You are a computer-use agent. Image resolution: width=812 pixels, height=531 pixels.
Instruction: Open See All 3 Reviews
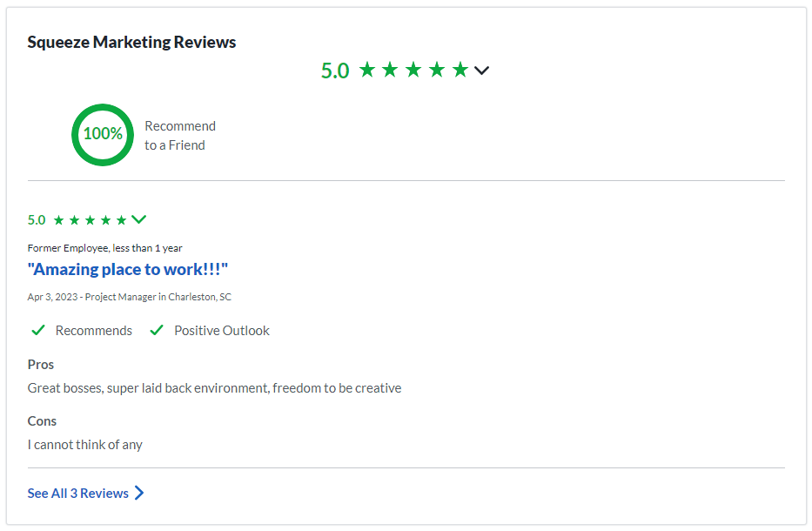[77, 493]
